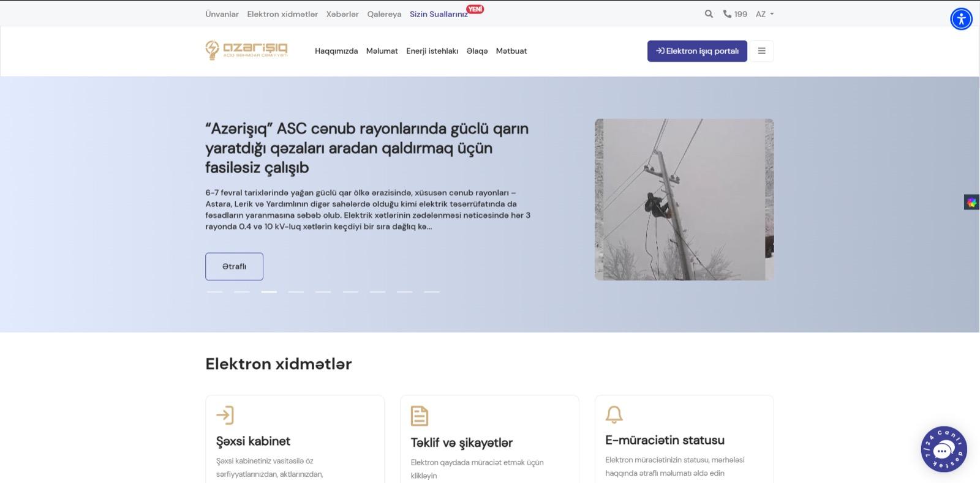This screenshot has width=980, height=483.
Task: Click the Elektron işıq portalı button
Action: pos(697,51)
